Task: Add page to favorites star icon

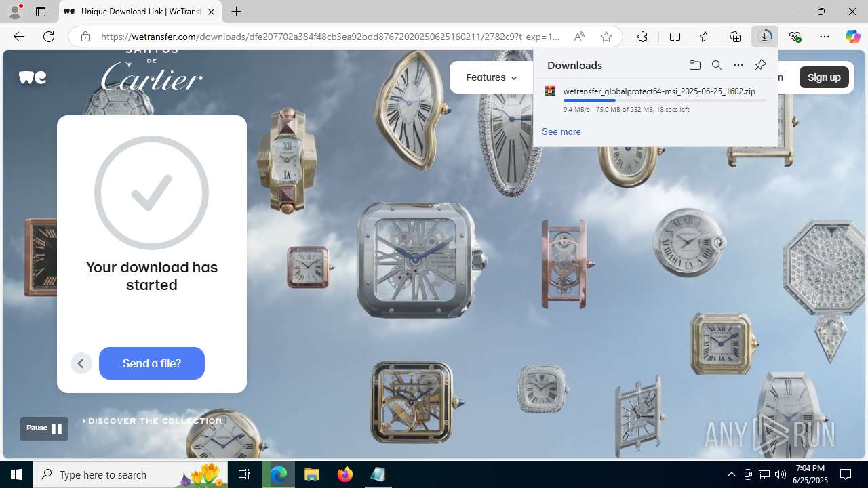Action: 606,37
